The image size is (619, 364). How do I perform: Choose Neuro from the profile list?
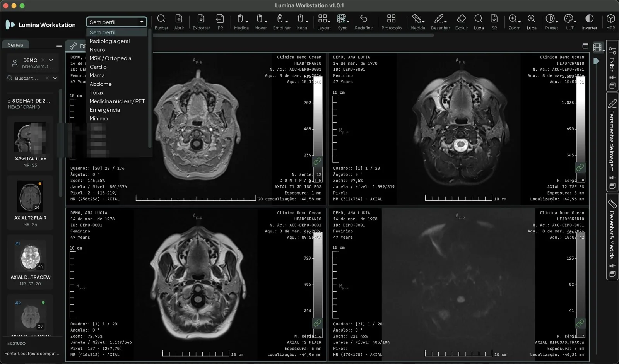pos(97,50)
